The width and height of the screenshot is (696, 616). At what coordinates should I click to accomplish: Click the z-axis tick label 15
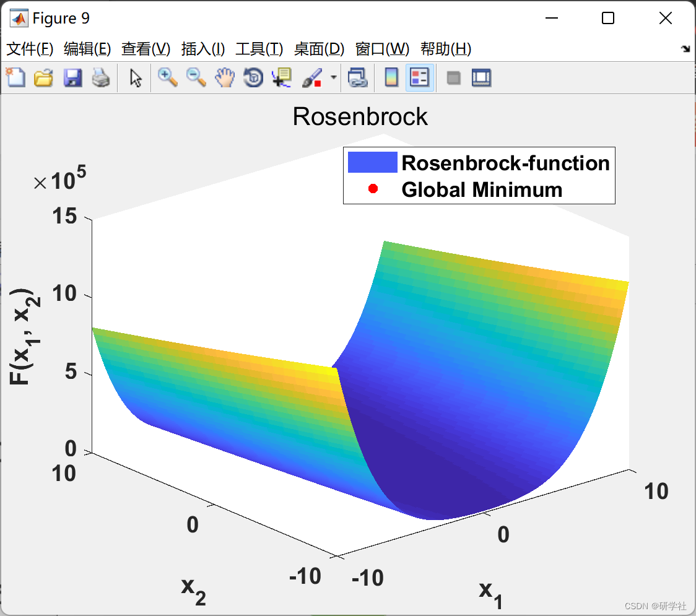65,216
